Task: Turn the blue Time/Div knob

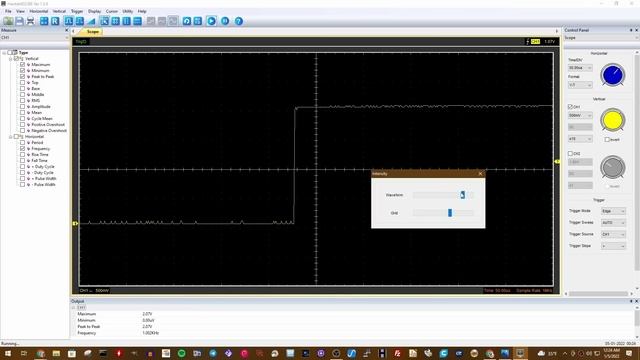Action: coord(612,75)
